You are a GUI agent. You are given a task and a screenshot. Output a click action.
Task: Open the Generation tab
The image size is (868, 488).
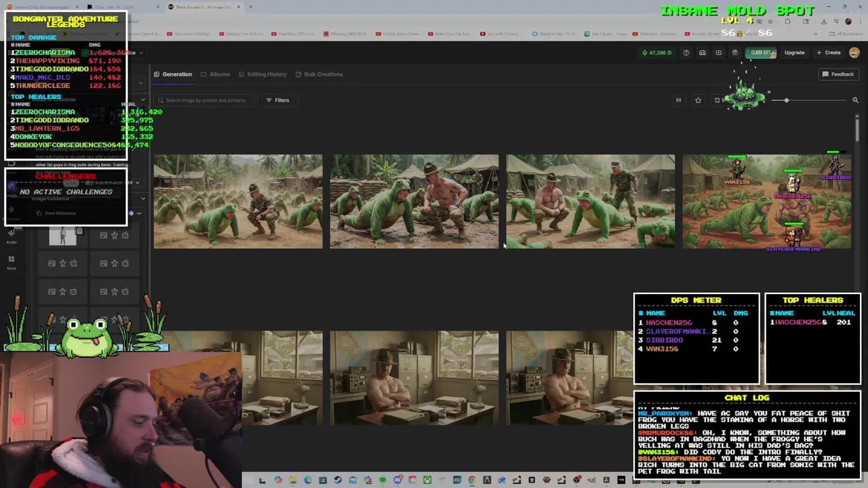tap(173, 74)
